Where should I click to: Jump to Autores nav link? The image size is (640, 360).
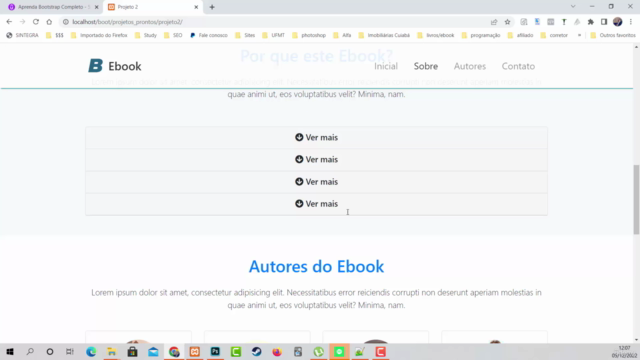(x=470, y=66)
